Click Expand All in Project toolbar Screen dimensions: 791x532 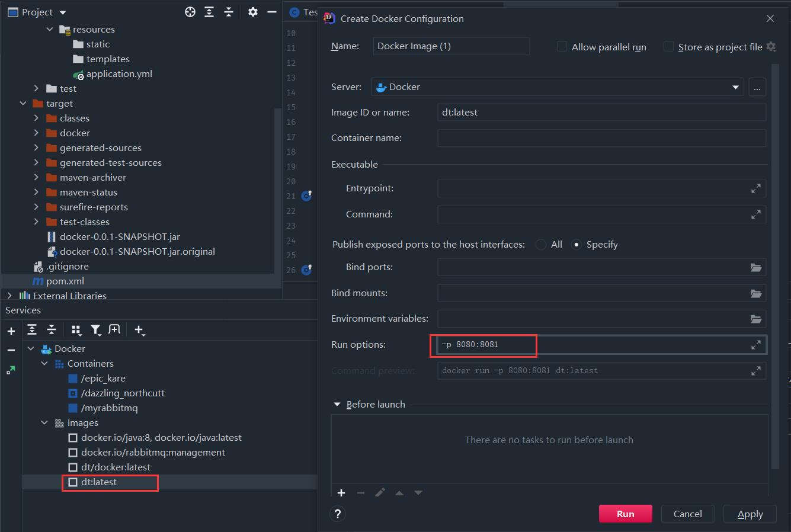pos(209,12)
